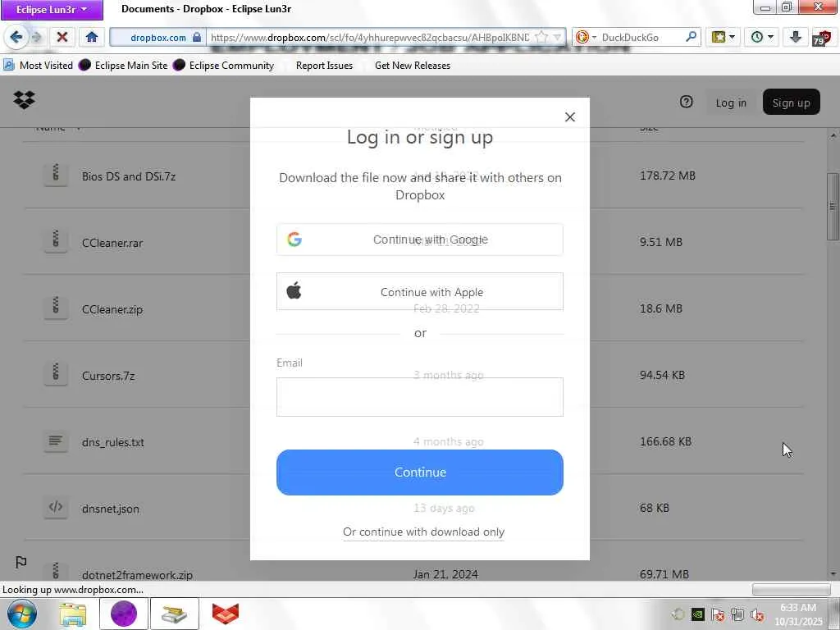Click Continue with Google button
This screenshot has width=840, height=630.
[x=420, y=240]
